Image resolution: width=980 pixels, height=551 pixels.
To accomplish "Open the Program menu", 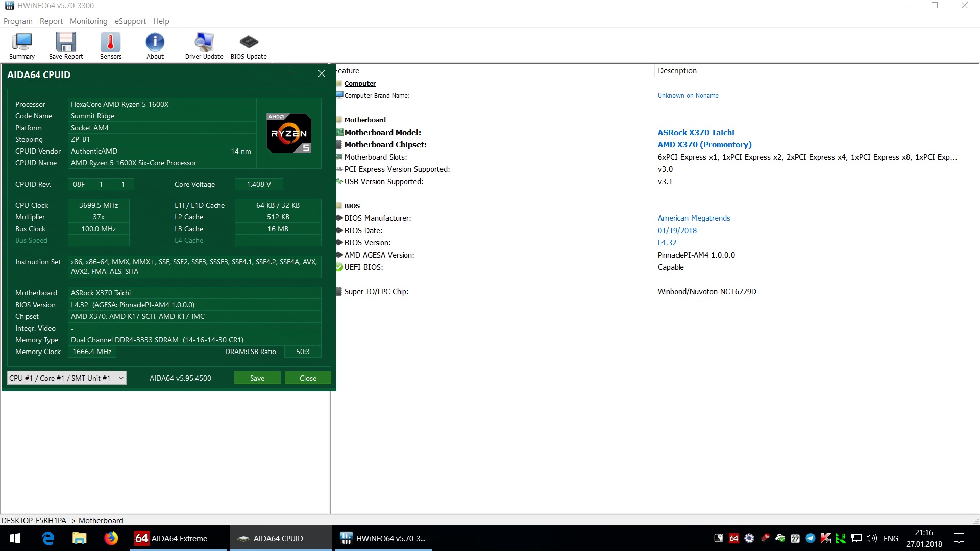I will tap(18, 21).
